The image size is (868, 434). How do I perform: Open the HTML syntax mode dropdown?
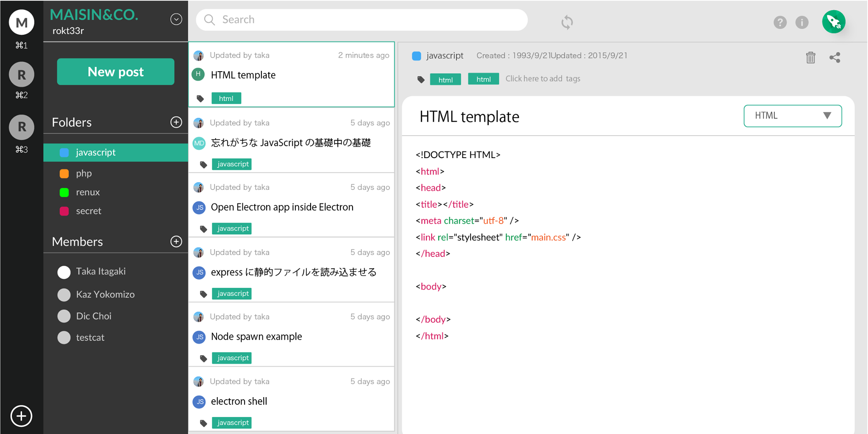tap(792, 116)
